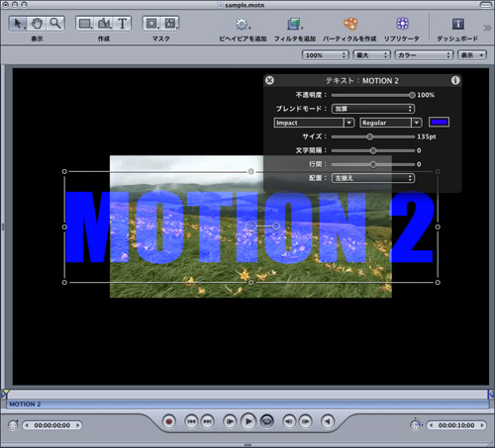This screenshot has width=495, height=448.
Task: Click the main play button
Action: point(248,421)
